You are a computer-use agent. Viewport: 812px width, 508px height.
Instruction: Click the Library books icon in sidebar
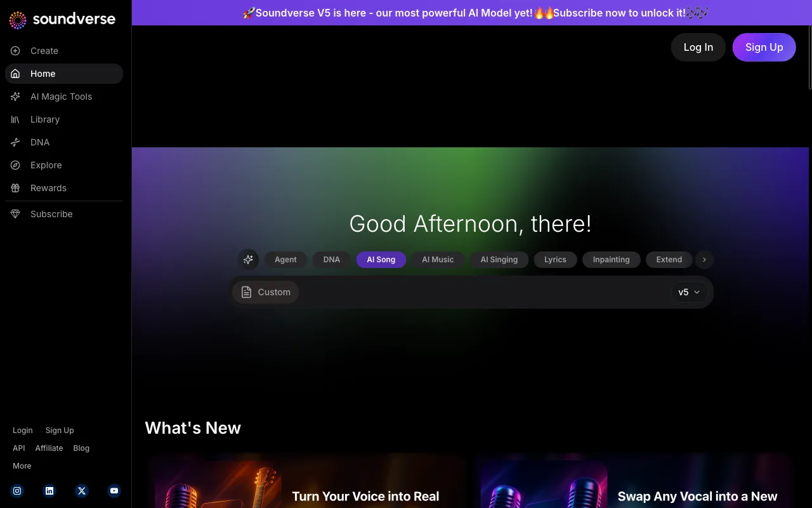coord(15,119)
